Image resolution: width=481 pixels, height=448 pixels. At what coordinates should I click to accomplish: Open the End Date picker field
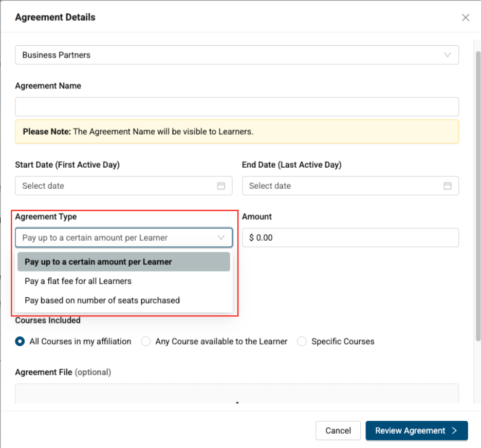[x=350, y=186]
